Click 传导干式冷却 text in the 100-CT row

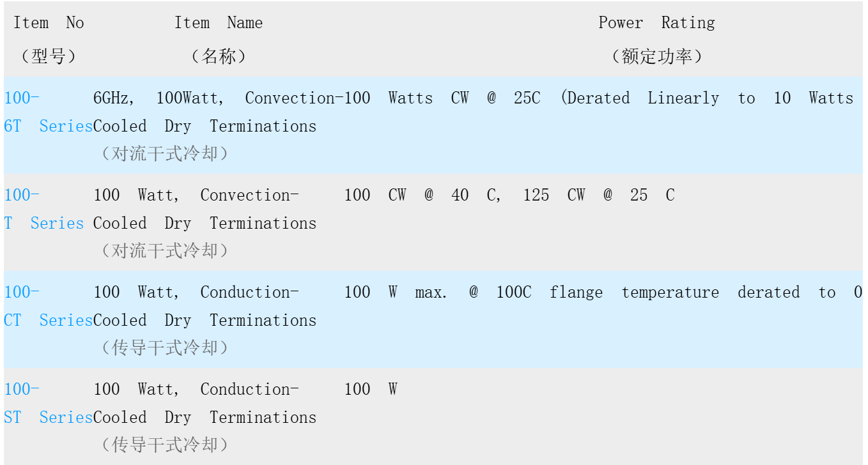tap(164, 347)
